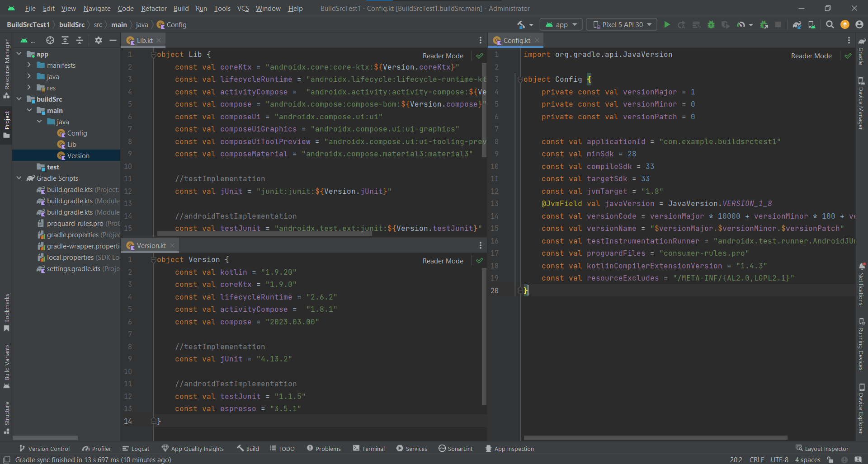The image size is (868, 464).
Task: Click inspection checkmark in Config.kt editor
Action: 848,56
